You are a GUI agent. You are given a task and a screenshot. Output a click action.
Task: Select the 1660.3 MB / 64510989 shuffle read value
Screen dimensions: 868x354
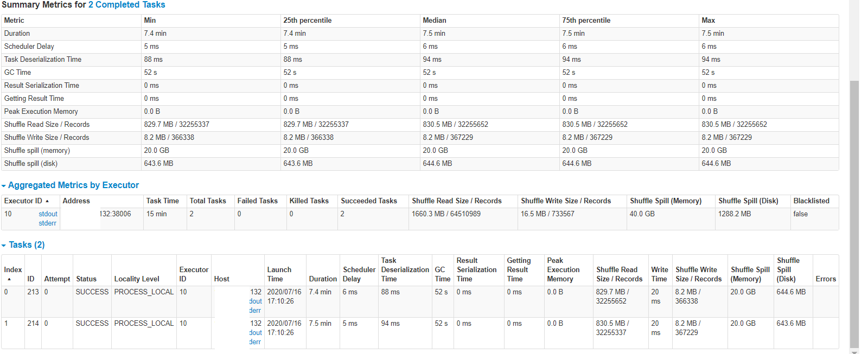(x=446, y=214)
